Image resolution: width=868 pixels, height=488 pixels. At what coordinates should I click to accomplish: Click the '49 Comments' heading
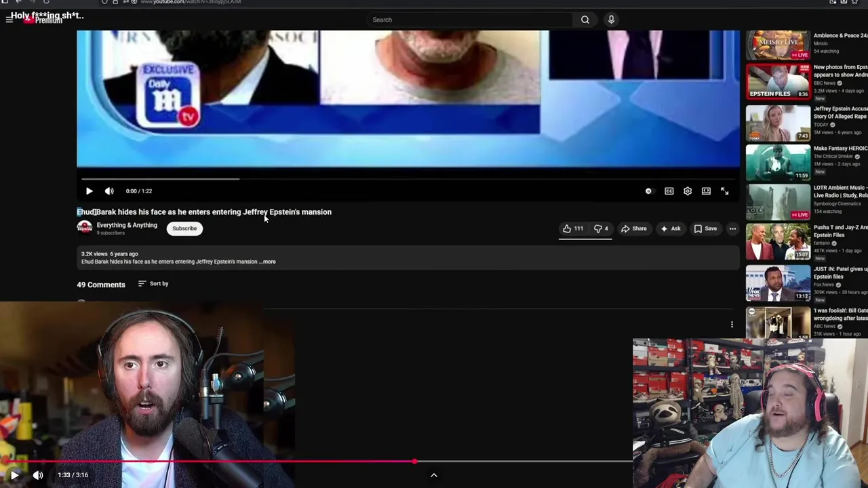101,285
